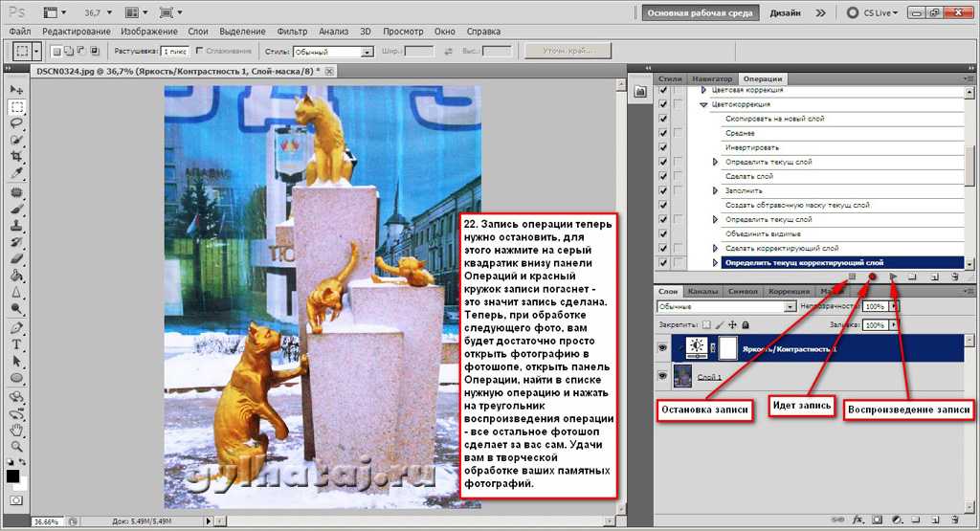Uncheck the checkbox beside Инвертировать action step
Image resolution: width=980 pixels, height=531 pixels.
click(x=663, y=147)
